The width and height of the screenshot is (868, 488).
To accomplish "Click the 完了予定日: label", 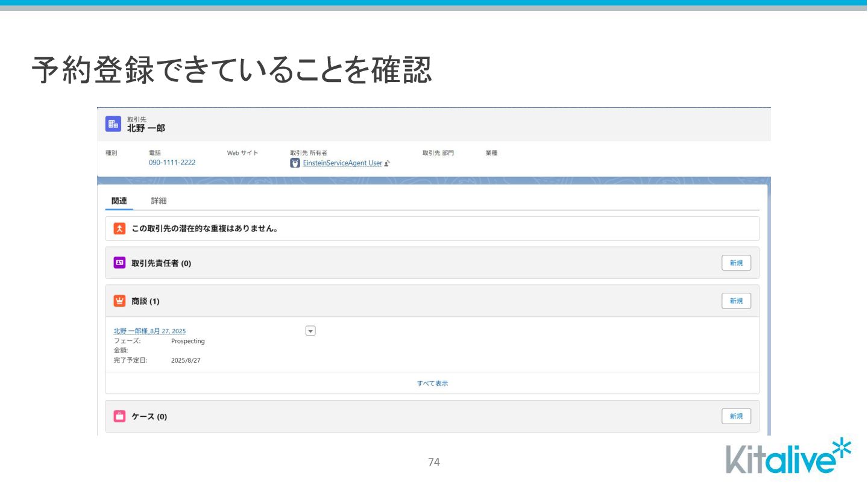I will click(130, 361).
